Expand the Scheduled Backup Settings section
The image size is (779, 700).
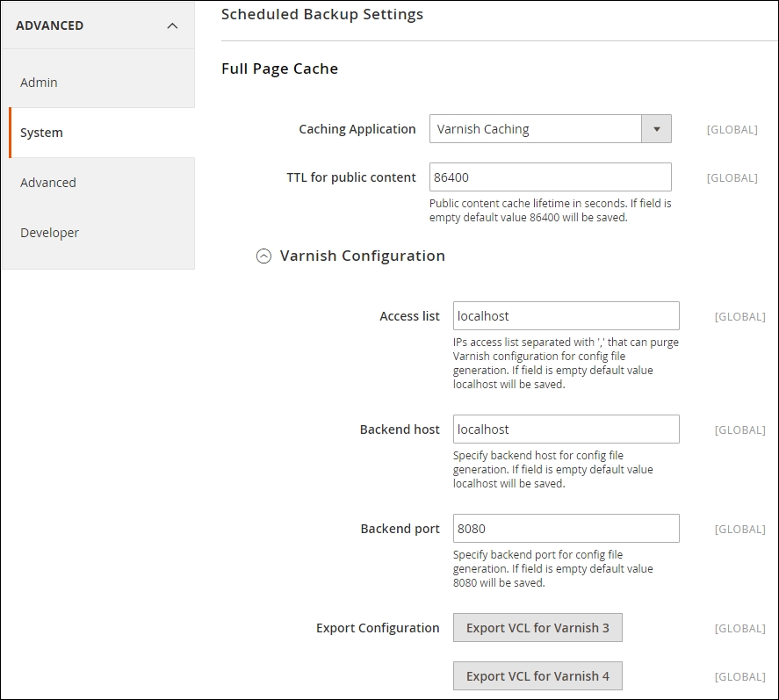tap(322, 14)
